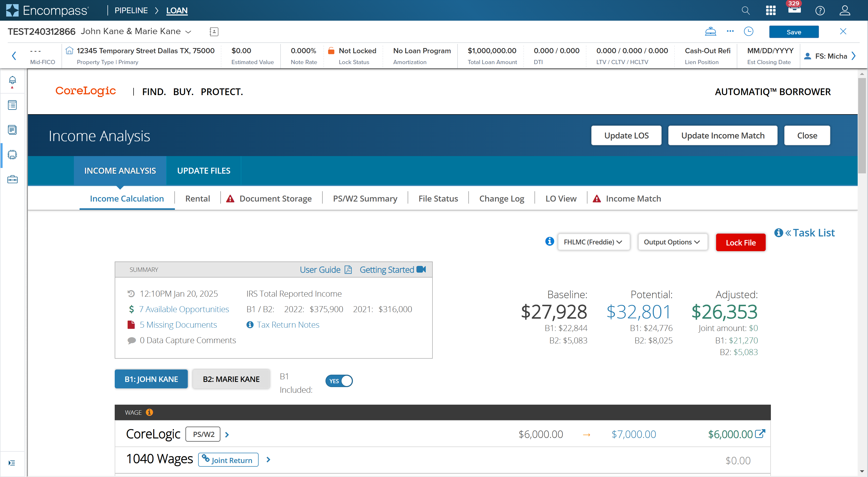The image size is (868, 477).
Task: Open 7 Available Opportunities link
Action: [x=184, y=309]
